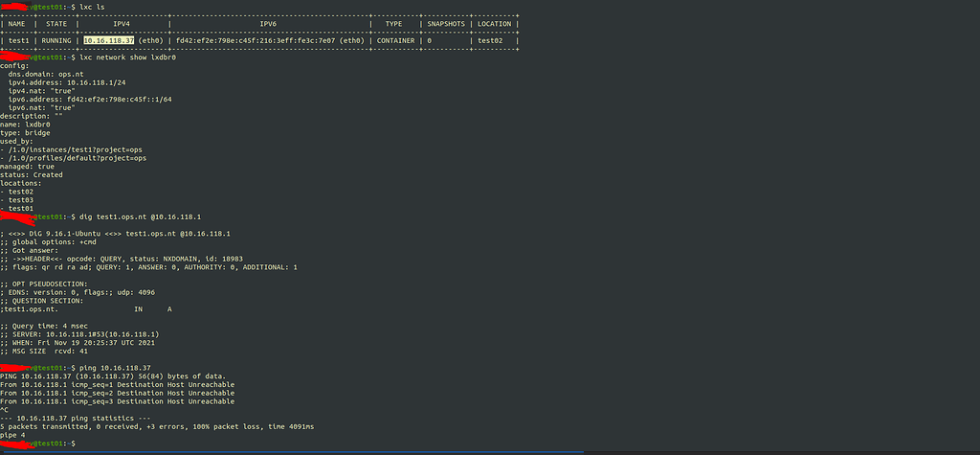The height and width of the screenshot is (455, 980).
Task: Select RUNNING state cell in container table
Action: point(56,40)
